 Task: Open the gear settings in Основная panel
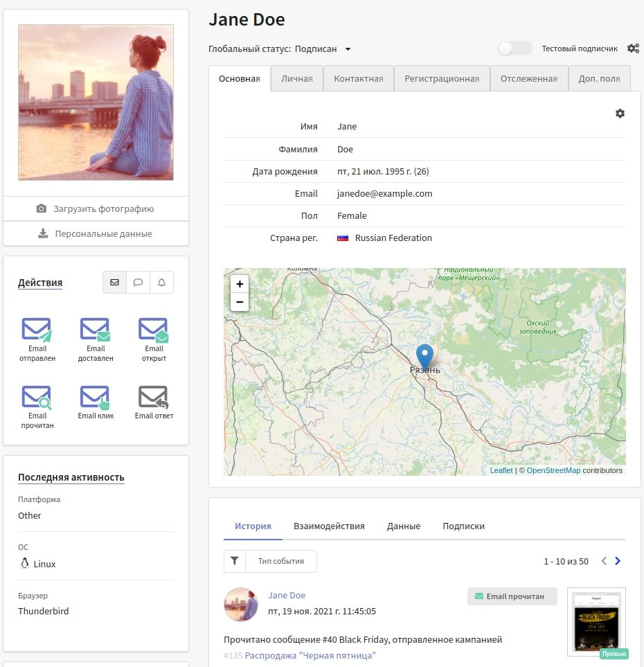[620, 113]
